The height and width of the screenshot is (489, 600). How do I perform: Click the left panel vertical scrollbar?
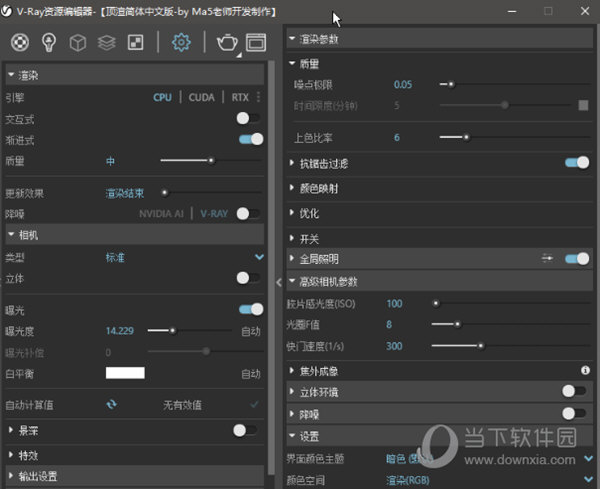point(271,268)
